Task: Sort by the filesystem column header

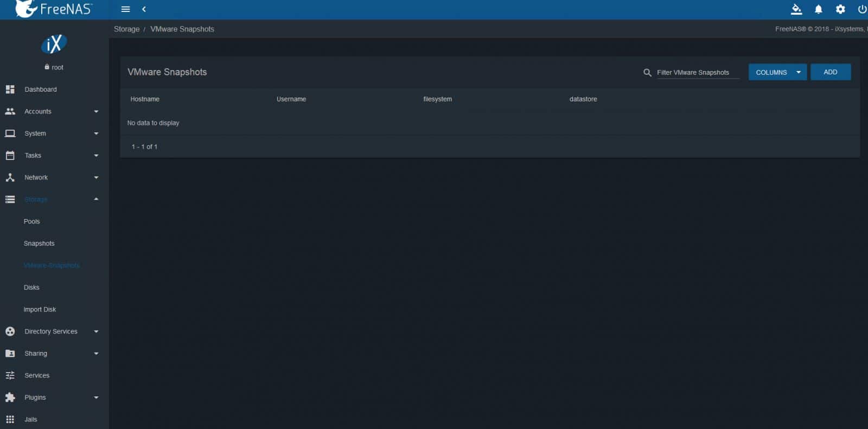Action: (x=437, y=99)
